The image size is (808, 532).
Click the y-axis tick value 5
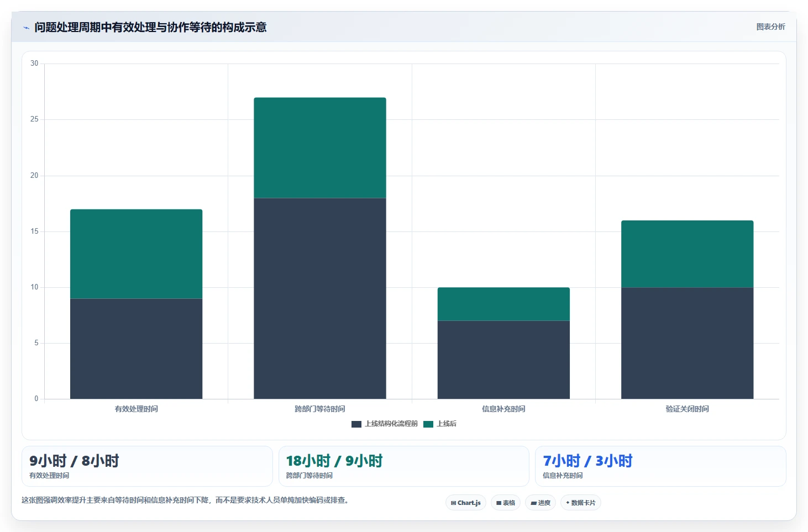click(36, 343)
